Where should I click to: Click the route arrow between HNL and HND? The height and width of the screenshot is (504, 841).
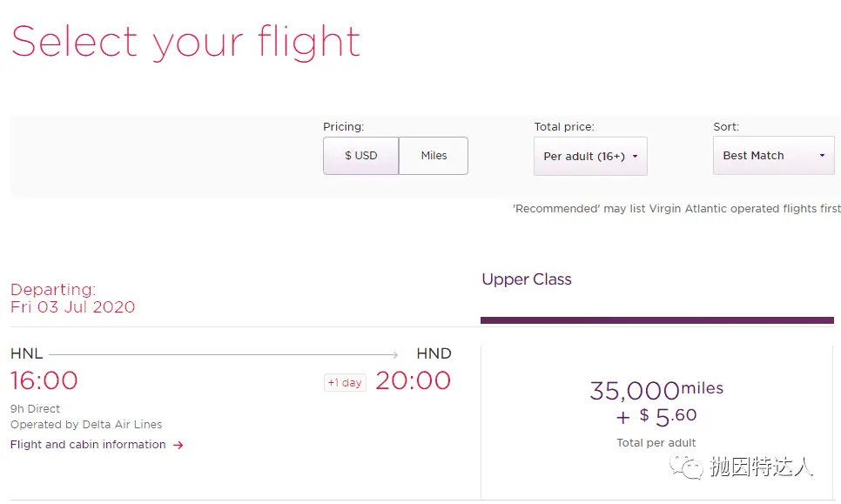point(224,354)
